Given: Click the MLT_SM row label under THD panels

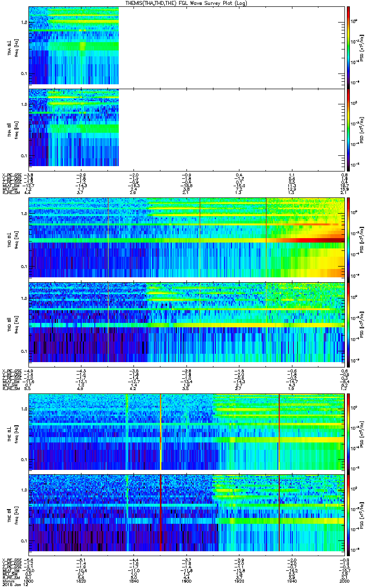Looking at the screenshot, I should click(x=9, y=386).
